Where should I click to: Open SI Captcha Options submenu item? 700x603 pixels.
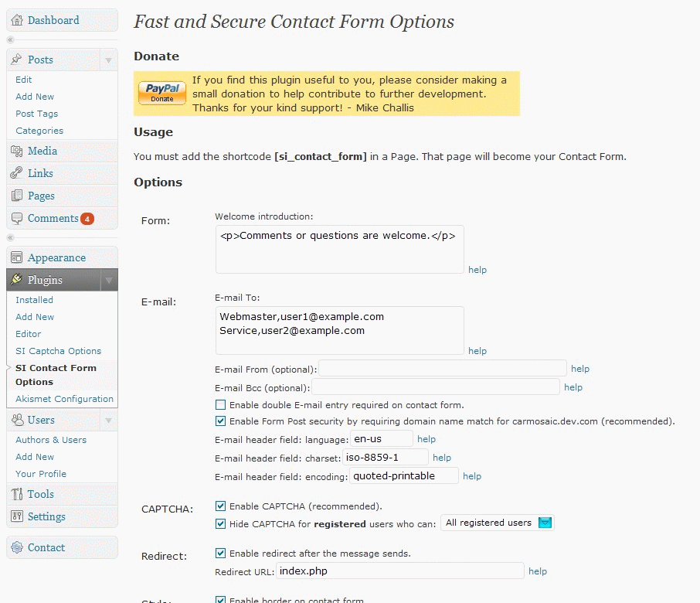(x=58, y=351)
